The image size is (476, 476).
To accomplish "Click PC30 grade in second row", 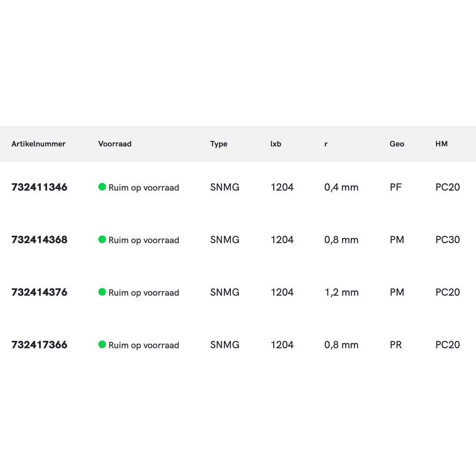I will 447,239.
